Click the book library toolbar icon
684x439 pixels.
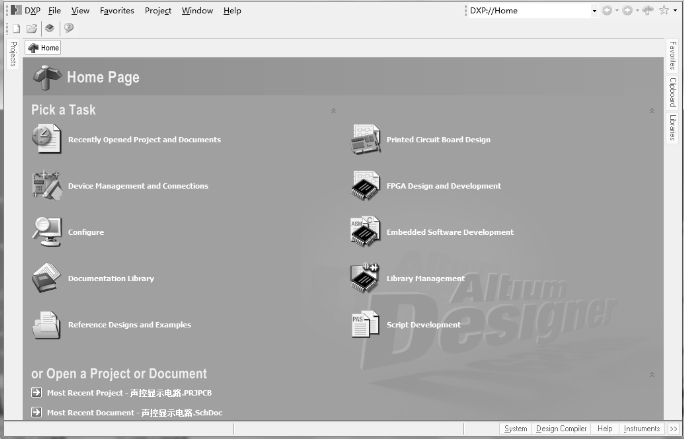[x=50, y=28]
